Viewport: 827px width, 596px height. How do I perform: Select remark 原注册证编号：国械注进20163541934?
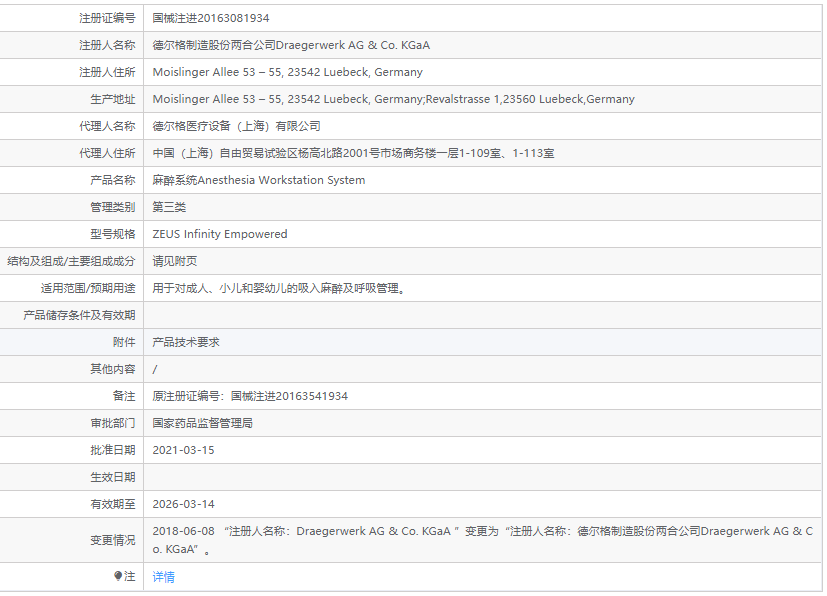pos(250,396)
